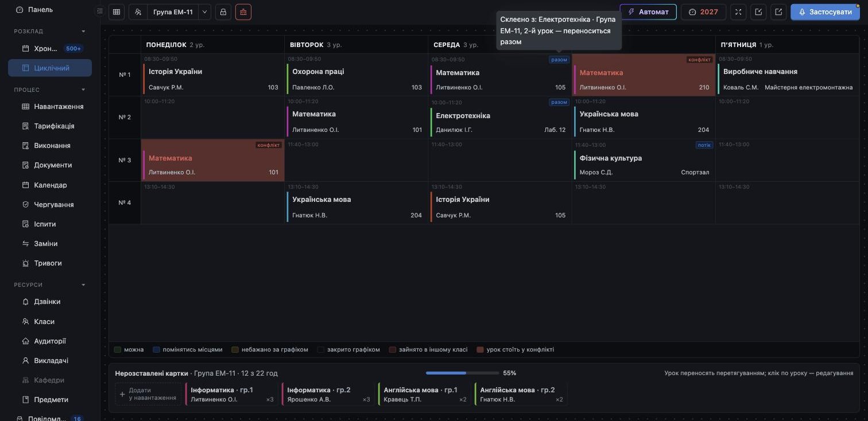Enter fullscreen with the expand arrows icon
Screen dimensions: 868x421
point(738,12)
